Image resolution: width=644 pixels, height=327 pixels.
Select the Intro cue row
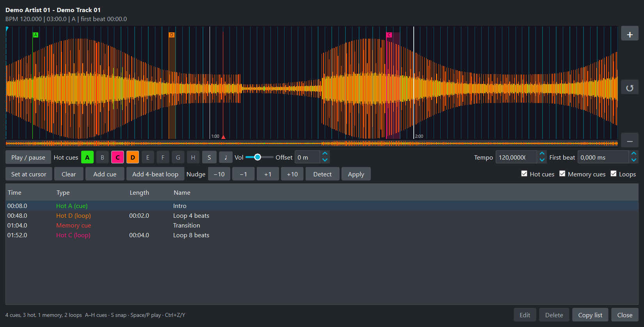pyautogui.click(x=322, y=206)
